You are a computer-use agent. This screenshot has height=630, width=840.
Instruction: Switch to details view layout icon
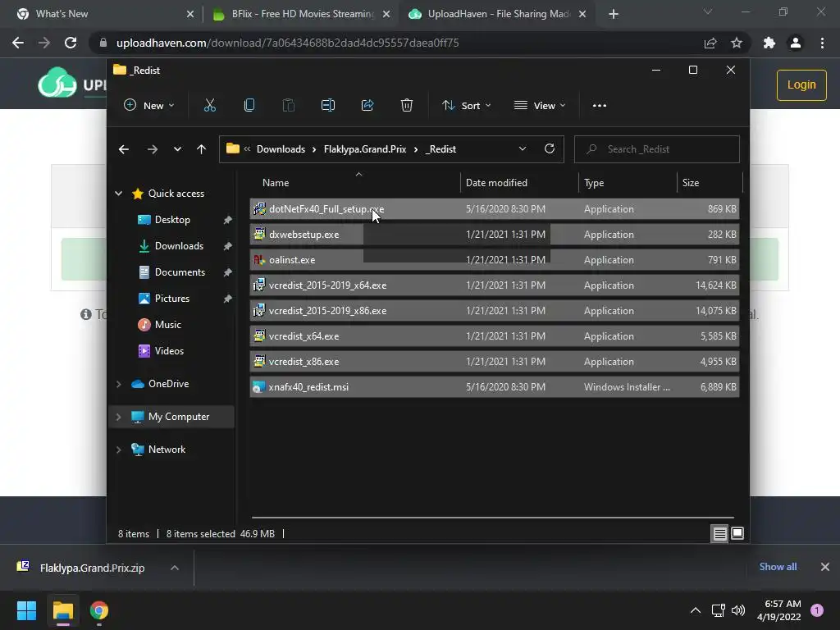[719, 533]
